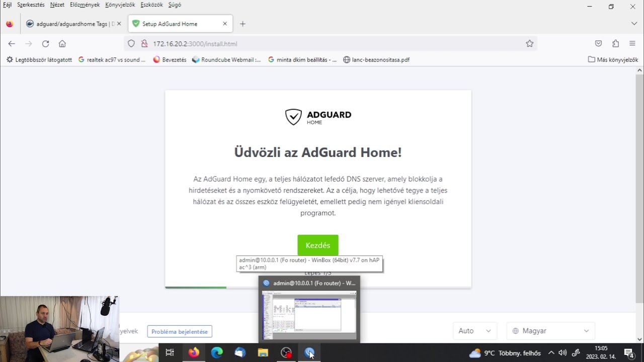Click the green Kezdés button
Viewport: 644px width, 362px height.
317,245
